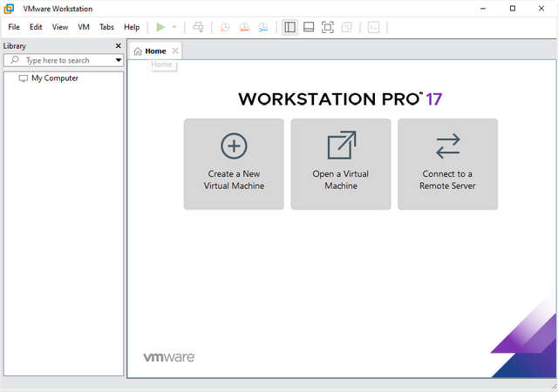Close the Library panel
The height and width of the screenshot is (392, 558).
119,45
